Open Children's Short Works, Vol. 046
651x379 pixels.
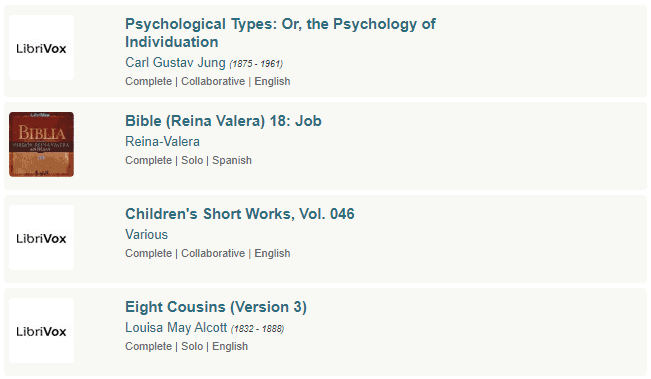[240, 214]
